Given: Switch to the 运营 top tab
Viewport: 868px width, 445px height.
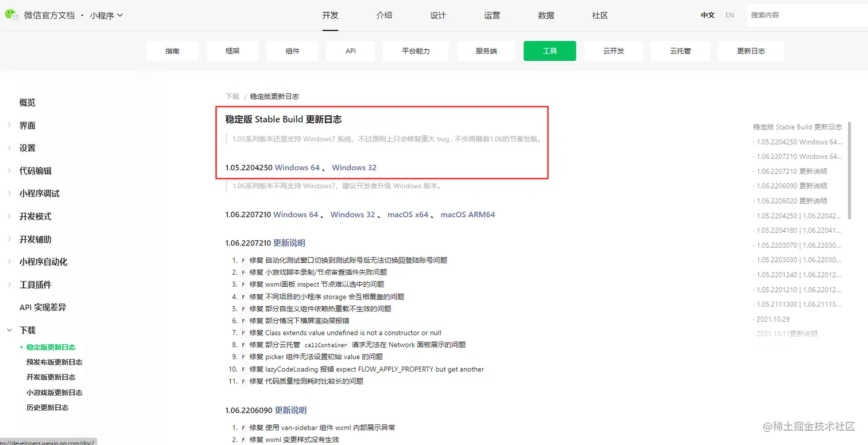Looking at the screenshot, I should pos(492,15).
